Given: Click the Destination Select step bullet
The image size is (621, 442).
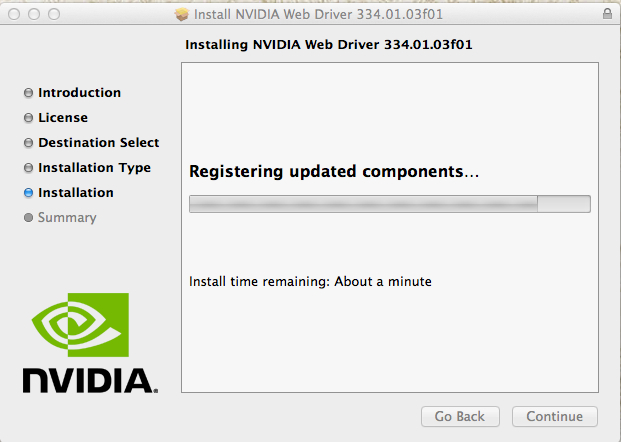Looking at the screenshot, I should coord(28,143).
